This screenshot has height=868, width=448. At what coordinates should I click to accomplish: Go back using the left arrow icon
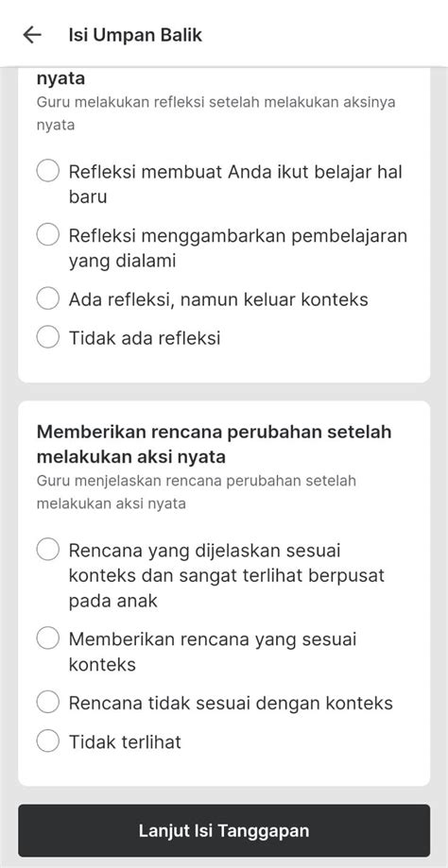32,35
